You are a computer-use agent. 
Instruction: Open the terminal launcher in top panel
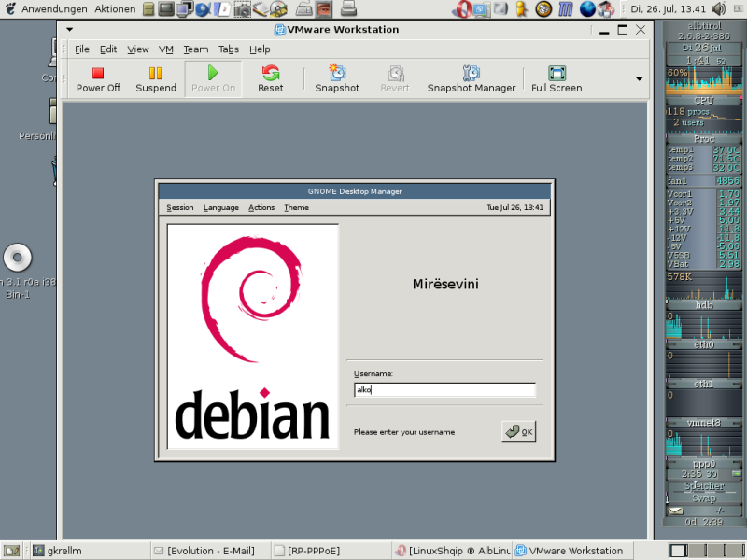(x=166, y=8)
